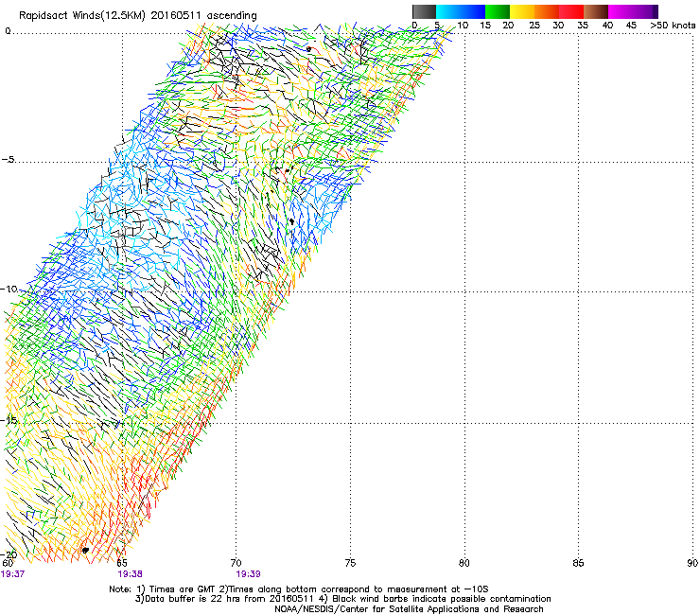700x615 pixels.
Task: Click the '20' label under the color bar
Action: [x=508, y=26]
